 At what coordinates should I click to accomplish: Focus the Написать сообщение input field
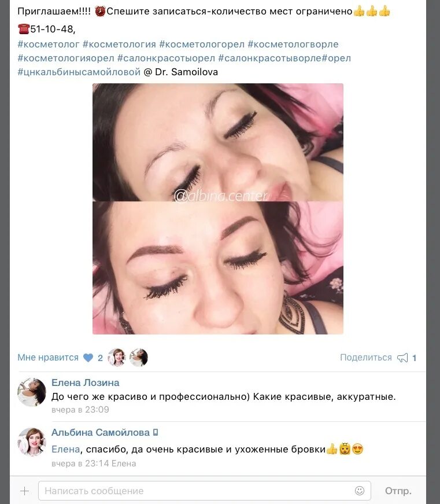[205, 491]
